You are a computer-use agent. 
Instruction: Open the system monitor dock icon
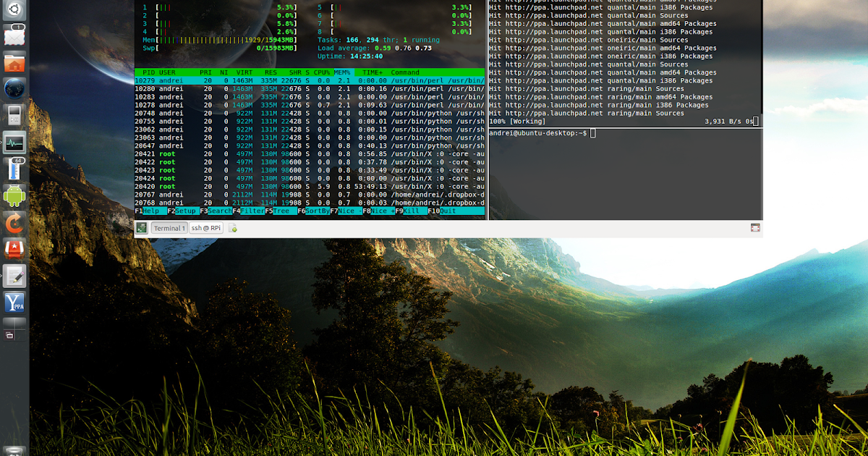click(14, 142)
